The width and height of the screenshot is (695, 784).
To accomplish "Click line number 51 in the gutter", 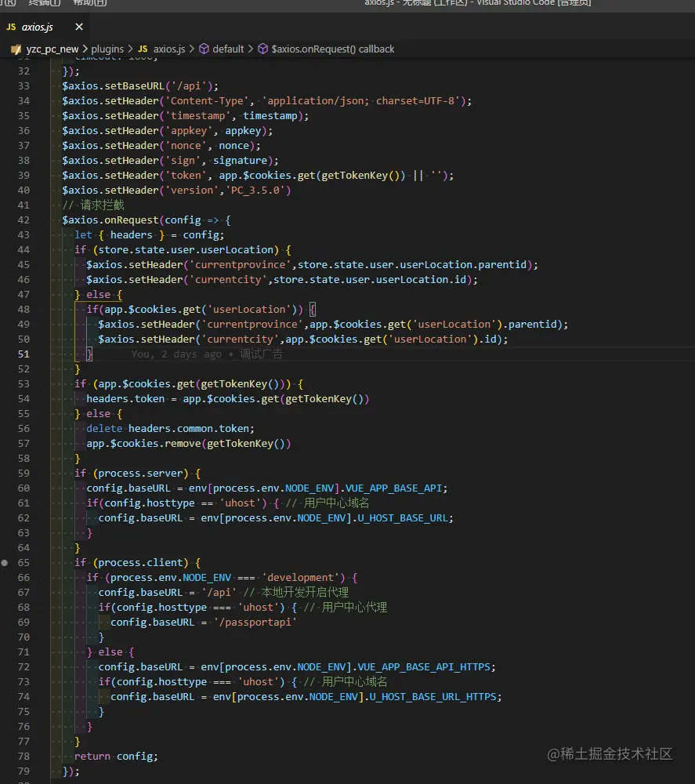I will pos(24,354).
